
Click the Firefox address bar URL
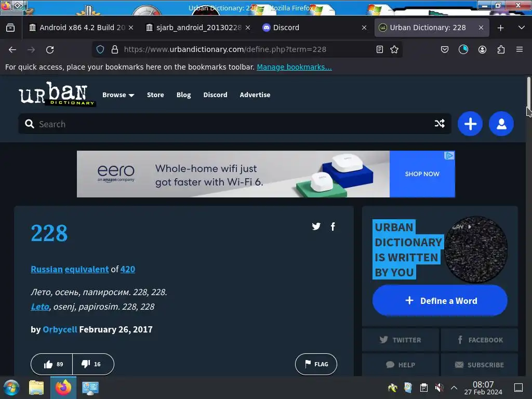(x=225, y=49)
